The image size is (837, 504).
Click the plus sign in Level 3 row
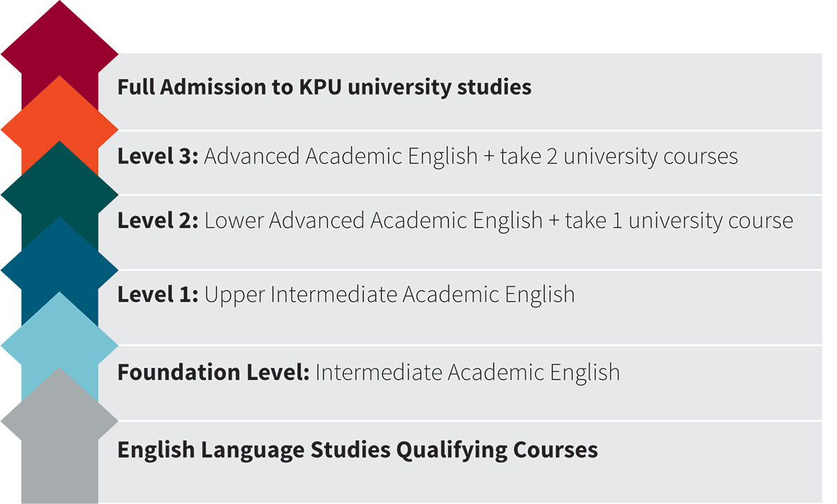coord(490,157)
